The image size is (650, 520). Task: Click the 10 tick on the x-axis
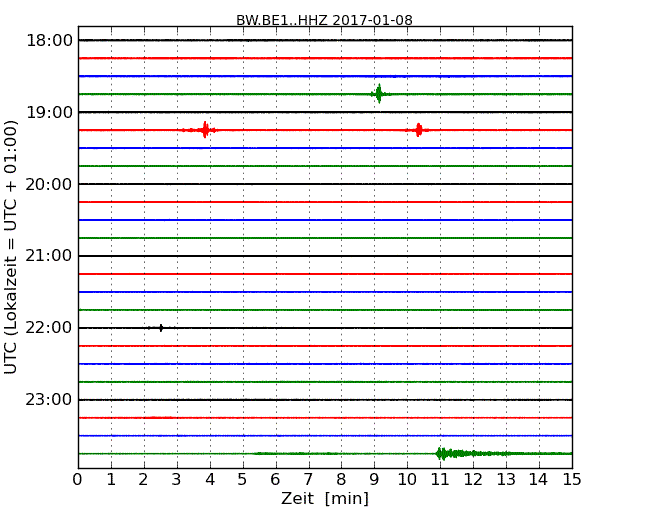click(x=407, y=480)
